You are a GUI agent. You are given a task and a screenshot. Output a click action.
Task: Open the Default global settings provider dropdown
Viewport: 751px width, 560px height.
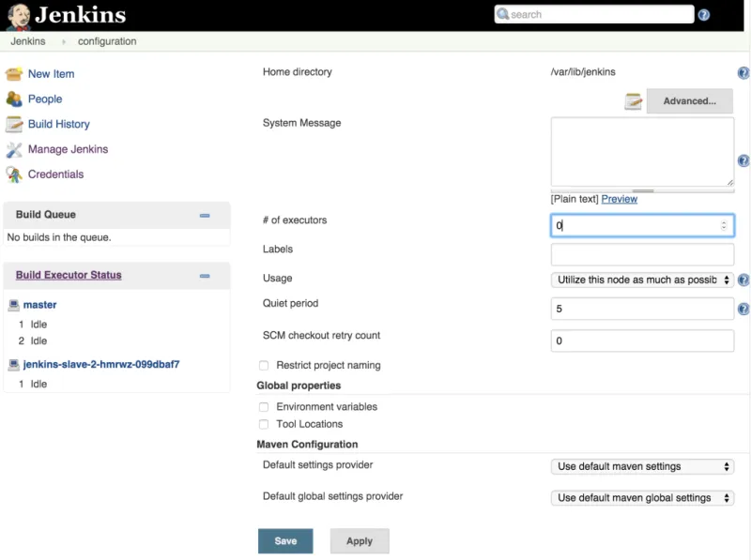pyautogui.click(x=642, y=498)
